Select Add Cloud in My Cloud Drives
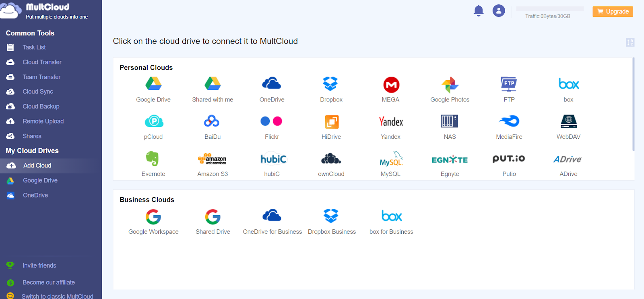This screenshot has height=299, width=644. (x=37, y=166)
